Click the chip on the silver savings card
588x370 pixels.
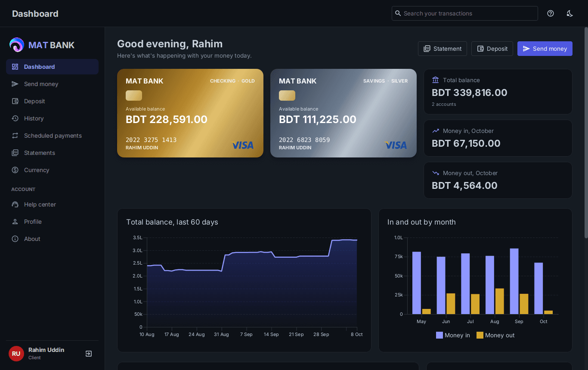click(287, 96)
